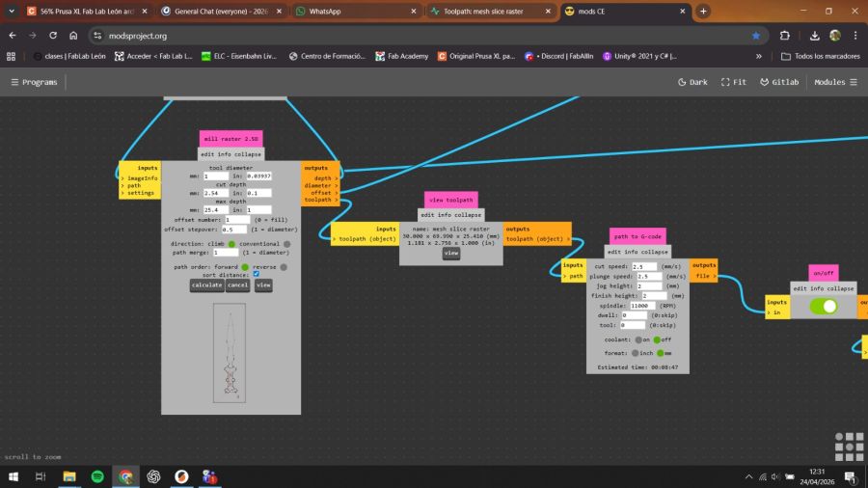
Task: Open a new browser tab
Action: (x=703, y=11)
